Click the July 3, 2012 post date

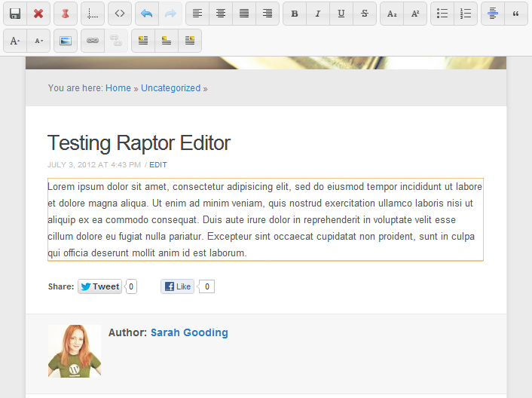(94, 165)
